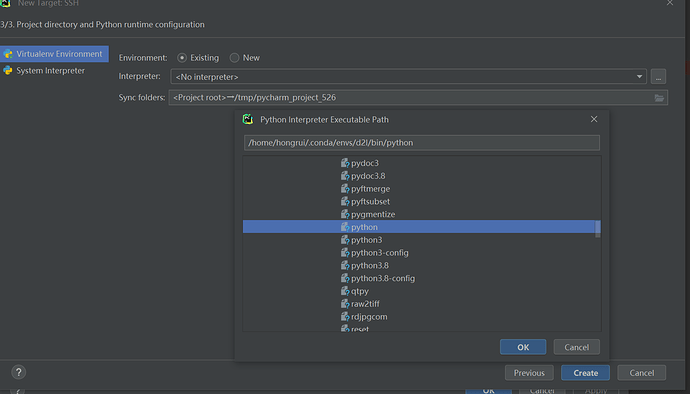Click the file list scrollbar thumb
Image resolution: width=690 pixels, height=394 pixels.
598,229
